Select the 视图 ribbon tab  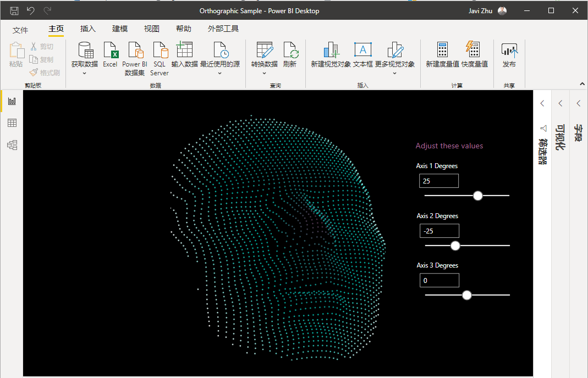[152, 29]
